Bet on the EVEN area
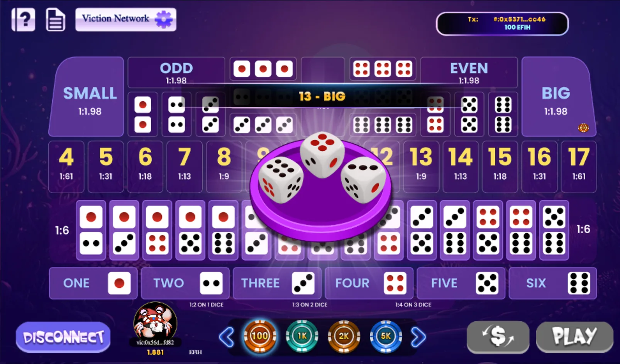The height and width of the screenshot is (364, 620). [469, 72]
